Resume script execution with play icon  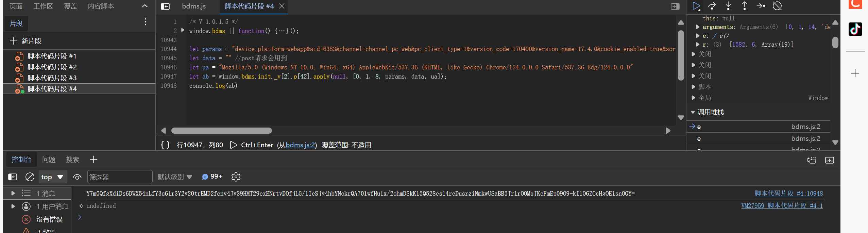coord(696,6)
